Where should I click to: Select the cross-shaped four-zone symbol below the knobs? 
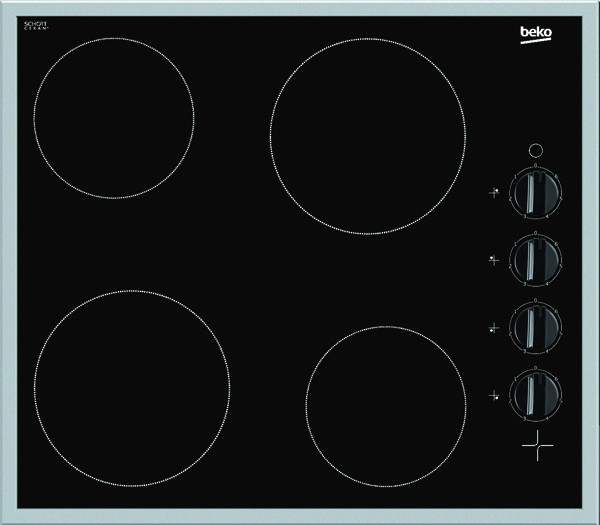[x=536, y=447]
